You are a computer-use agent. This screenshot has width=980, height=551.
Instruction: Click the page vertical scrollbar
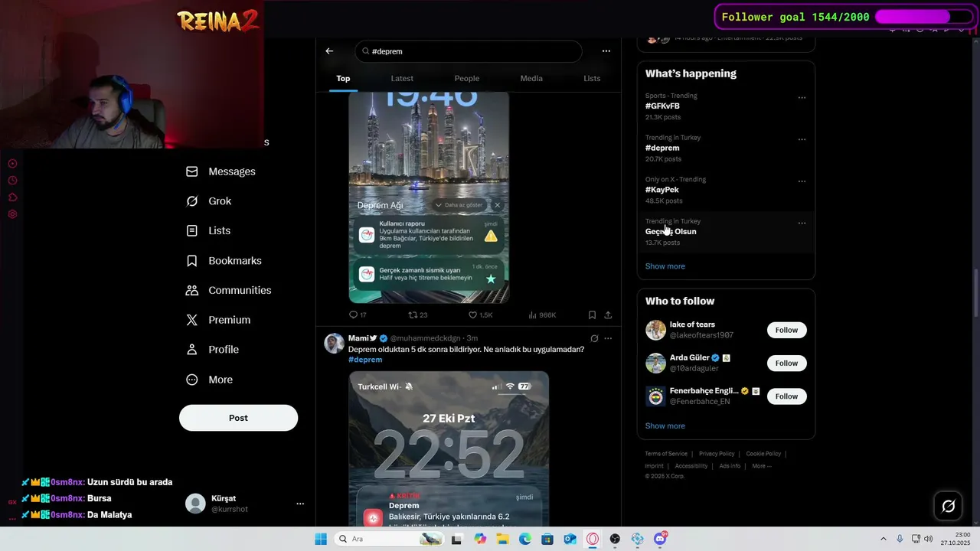coord(976,293)
